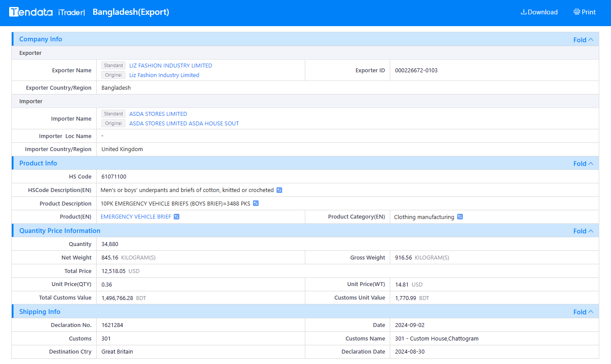
Task: Click Declaration No. value 1621284
Action: pyautogui.click(x=112, y=325)
